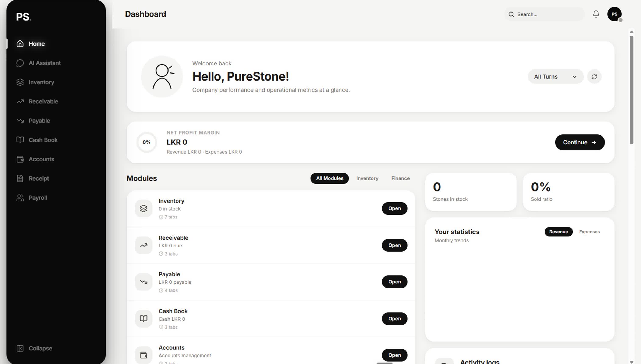Click the refresh icon beside All Turns
The image size is (641, 364).
[x=595, y=77]
